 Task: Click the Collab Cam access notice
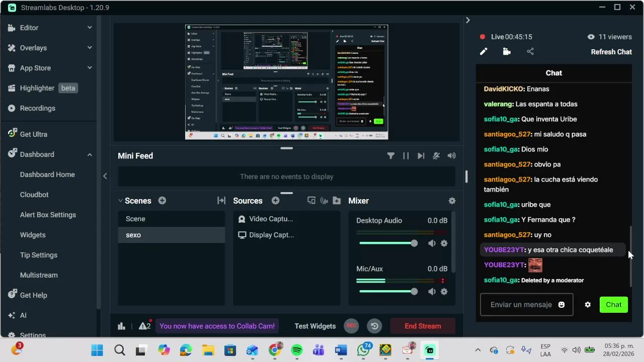click(x=217, y=326)
